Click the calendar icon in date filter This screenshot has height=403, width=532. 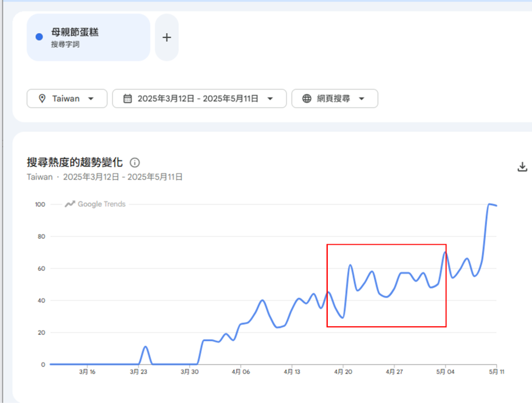(127, 99)
